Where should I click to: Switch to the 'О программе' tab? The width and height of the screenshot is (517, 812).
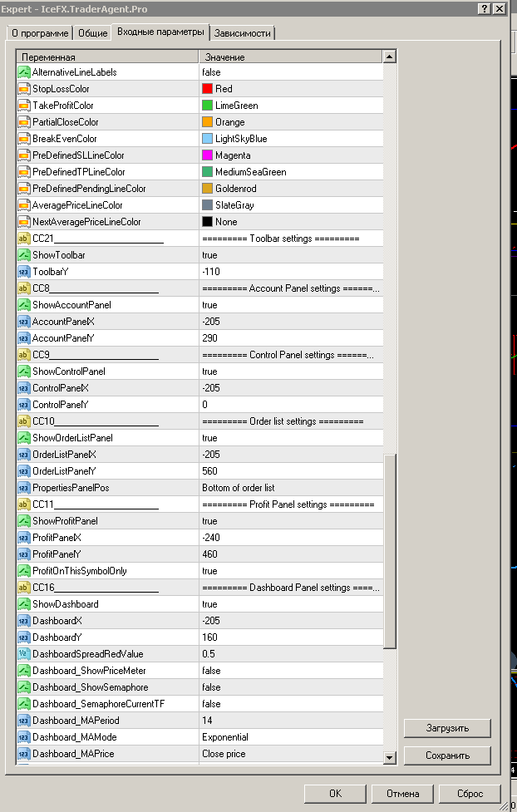click(40, 33)
